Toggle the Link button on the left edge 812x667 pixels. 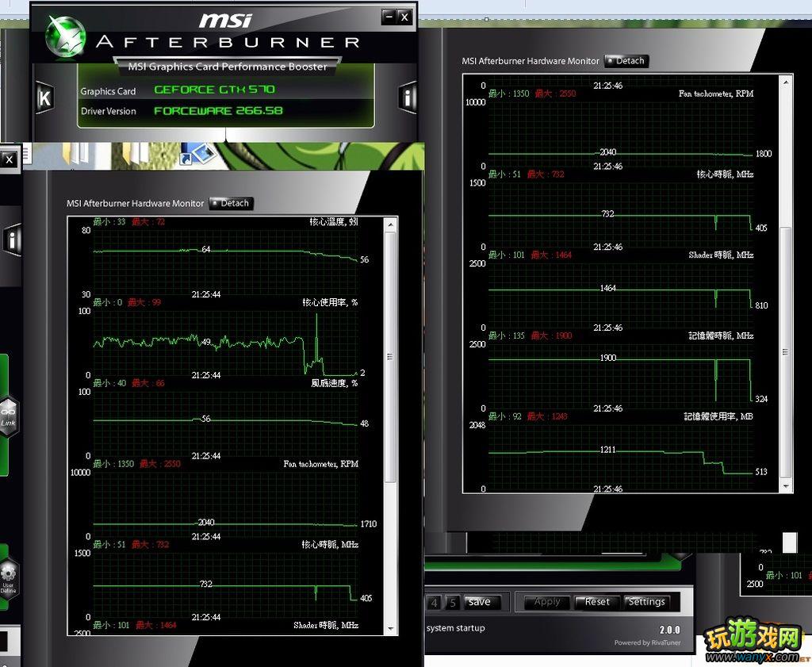point(8,417)
